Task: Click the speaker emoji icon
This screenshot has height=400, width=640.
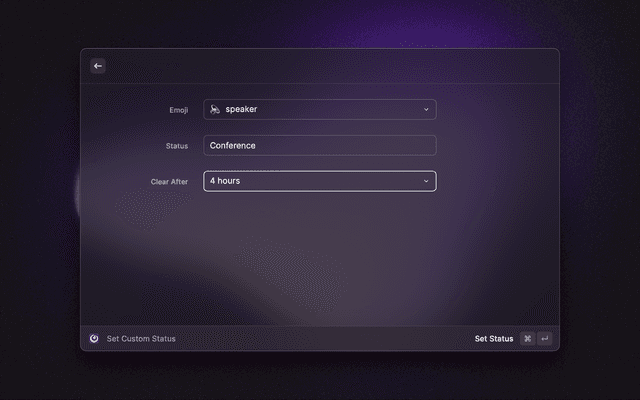Action: pos(215,109)
